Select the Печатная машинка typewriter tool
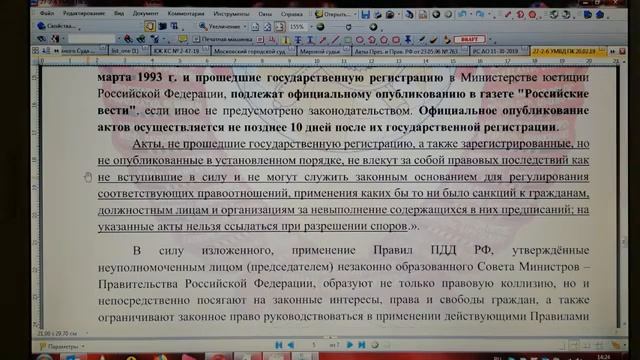This screenshot has height=360, width=640. coord(222,40)
